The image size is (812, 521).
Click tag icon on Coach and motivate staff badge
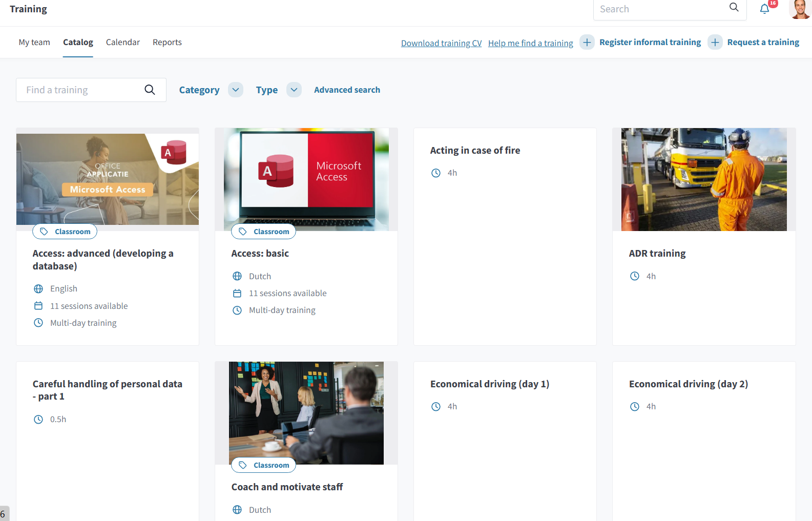(x=243, y=465)
